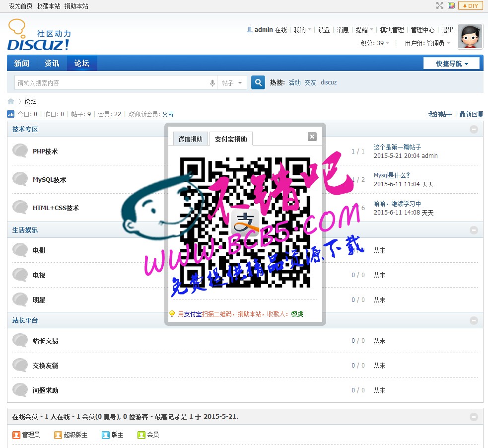The width and height of the screenshot is (488, 448).
Task: Click the PHP技术 forum bubble icon
Action: pos(20,150)
